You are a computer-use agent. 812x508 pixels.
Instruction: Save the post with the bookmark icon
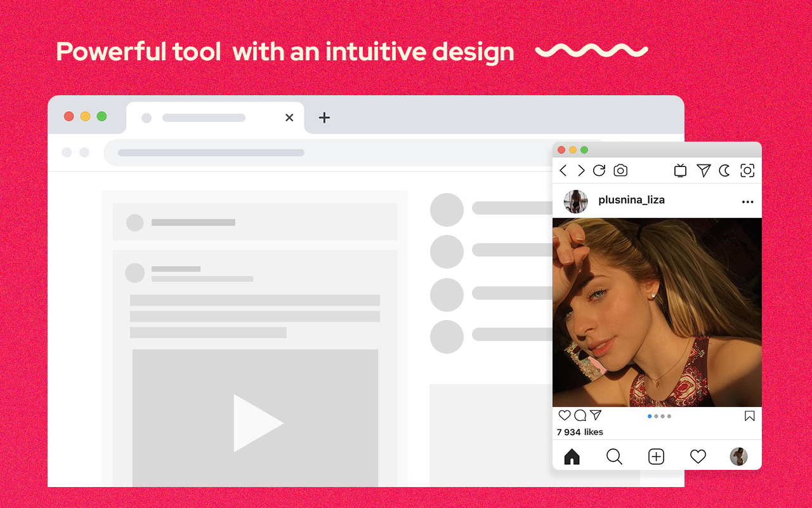point(749,416)
